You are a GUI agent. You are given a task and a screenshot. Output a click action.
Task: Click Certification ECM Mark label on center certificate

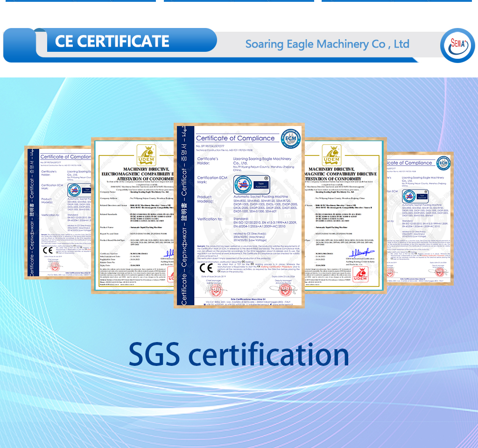click(212, 180)
